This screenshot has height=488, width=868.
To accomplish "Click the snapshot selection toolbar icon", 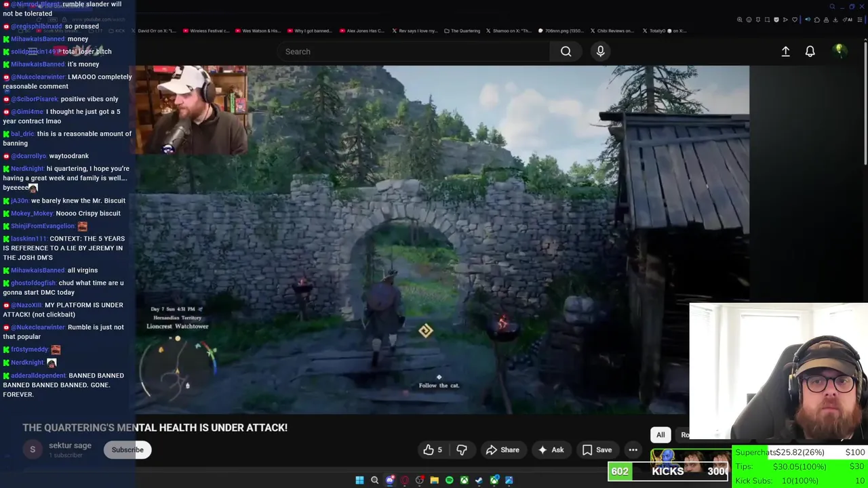I will click(767, 20).
